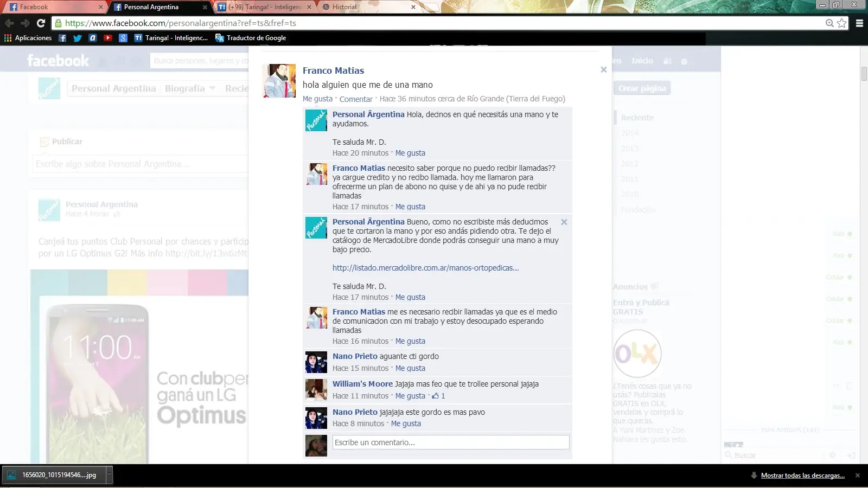Close the downloads bar
This screenshot has width=868, height=488.
[858, 476]
